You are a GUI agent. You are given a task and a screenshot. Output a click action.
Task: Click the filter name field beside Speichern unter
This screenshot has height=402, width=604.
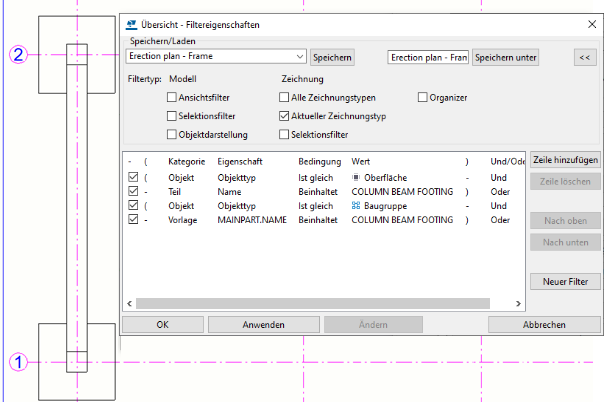[x=427, y=58]
